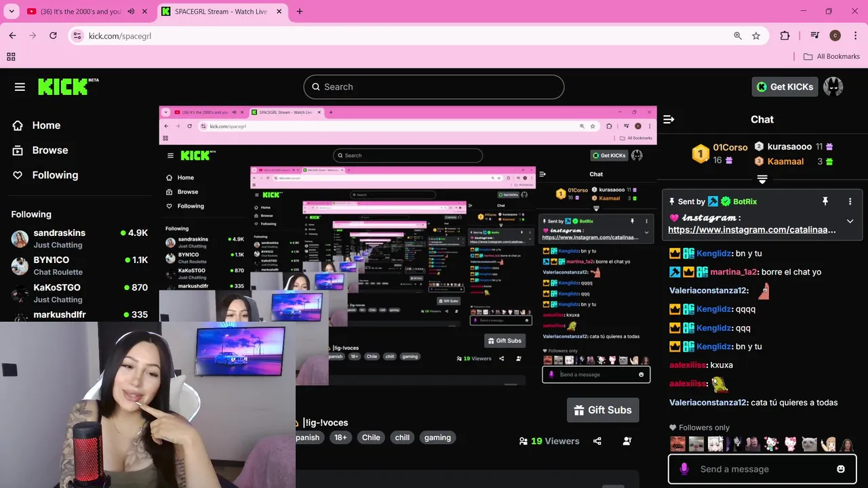Viewport: 868px width, 488px height.
Task: Click the Get KICKs button
Action: point(785,87)
